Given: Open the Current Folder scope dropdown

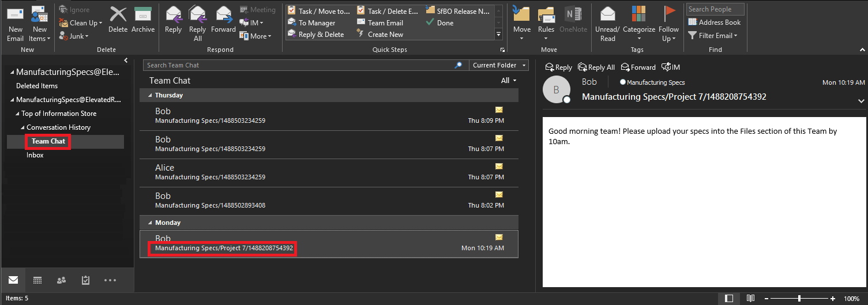Looking at the screenshot, I should point(499,65).
